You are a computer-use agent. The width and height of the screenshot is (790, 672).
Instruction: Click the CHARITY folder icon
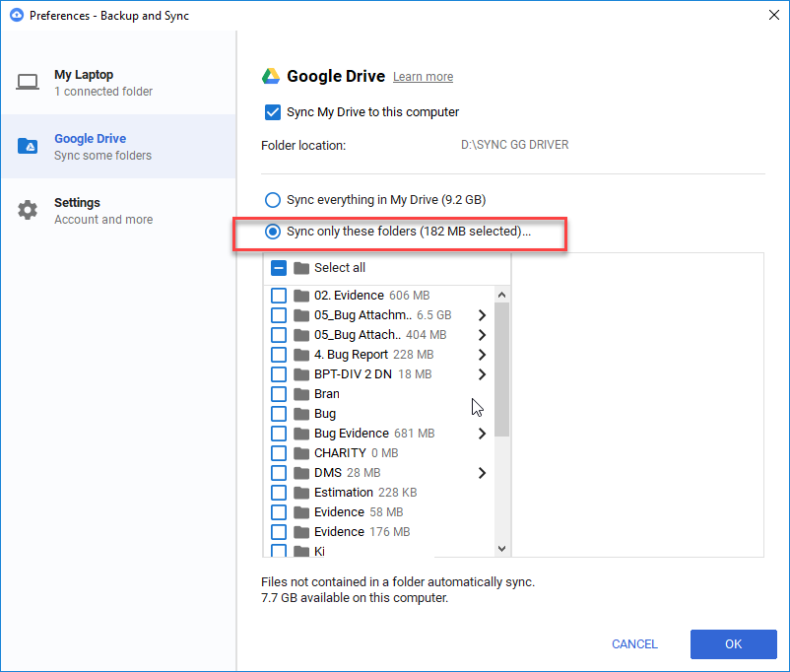coord(301,453)
